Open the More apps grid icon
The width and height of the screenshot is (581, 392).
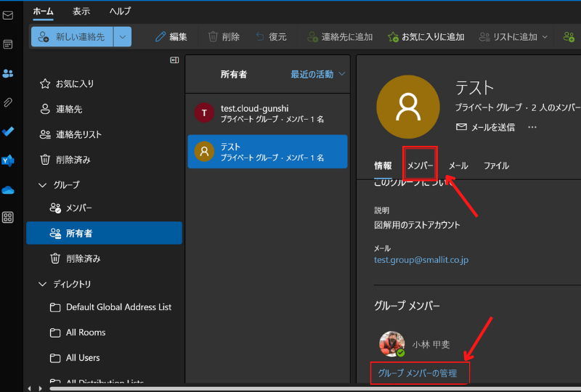pos(8,217)
